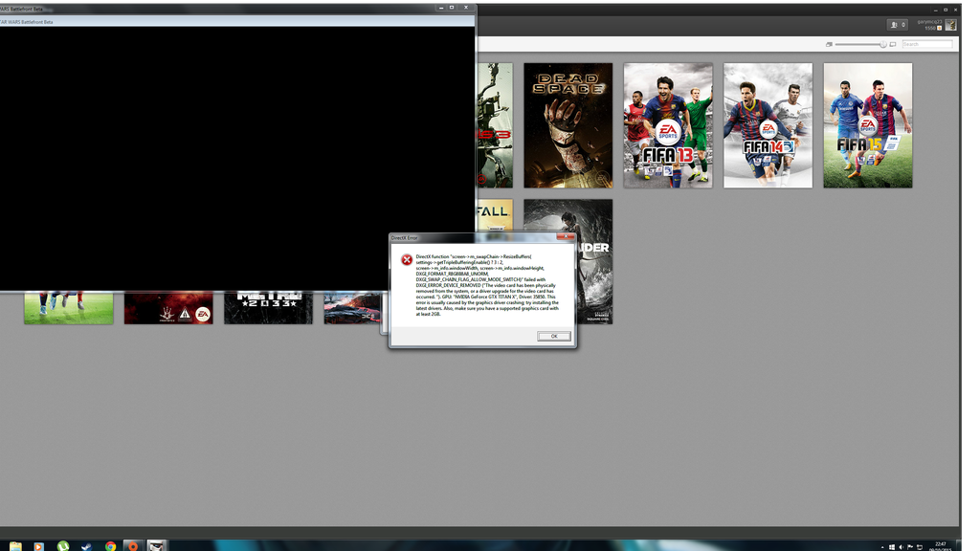Select the FIFA 13 game cover
The height and width of the screenshot is (551, 980).
click(668, 125)
